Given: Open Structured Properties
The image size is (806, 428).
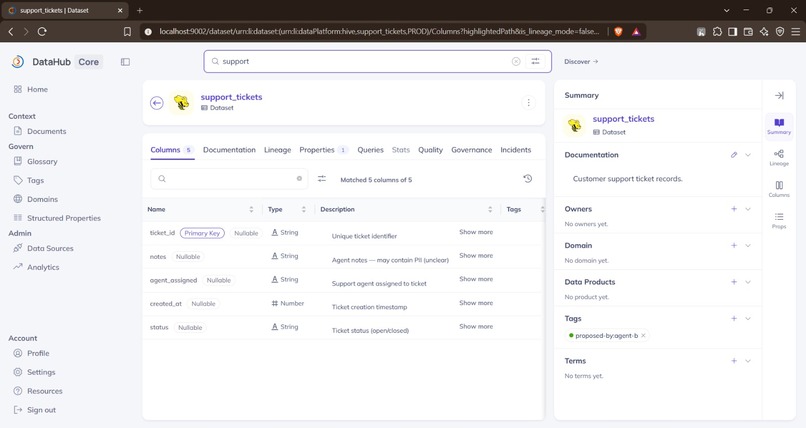Looking at the screenshot, I should [x=64, y=218].
